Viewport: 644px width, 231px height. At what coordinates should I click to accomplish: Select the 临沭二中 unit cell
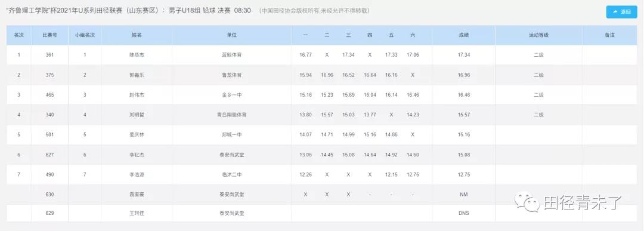click(231, 175)
